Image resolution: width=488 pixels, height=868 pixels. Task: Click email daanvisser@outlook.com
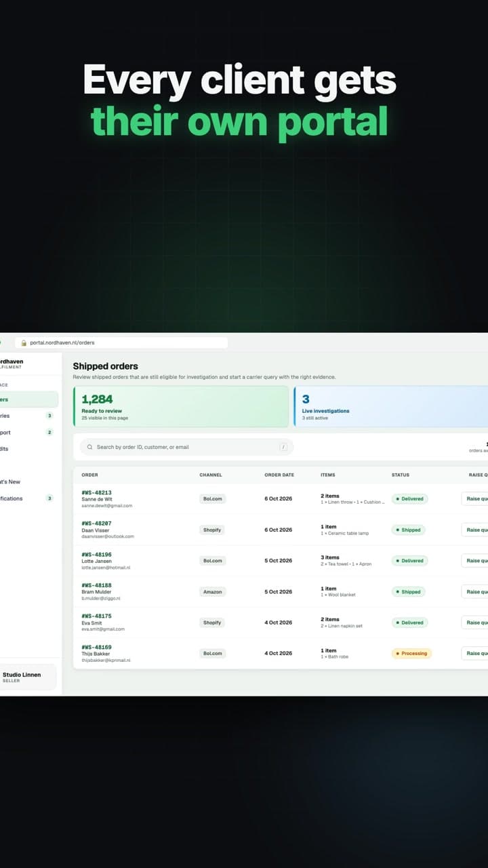[108, 536]
